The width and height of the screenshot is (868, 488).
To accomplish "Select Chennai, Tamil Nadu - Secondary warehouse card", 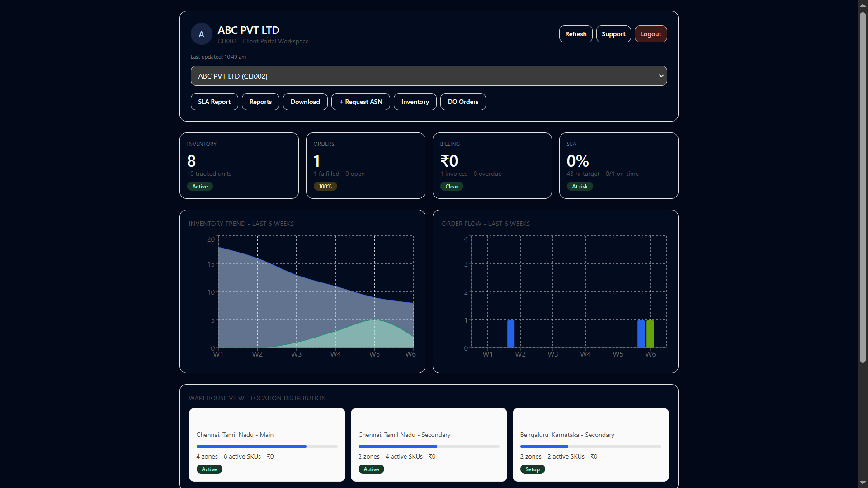I will pyautogui.click(x=429, y=445).
